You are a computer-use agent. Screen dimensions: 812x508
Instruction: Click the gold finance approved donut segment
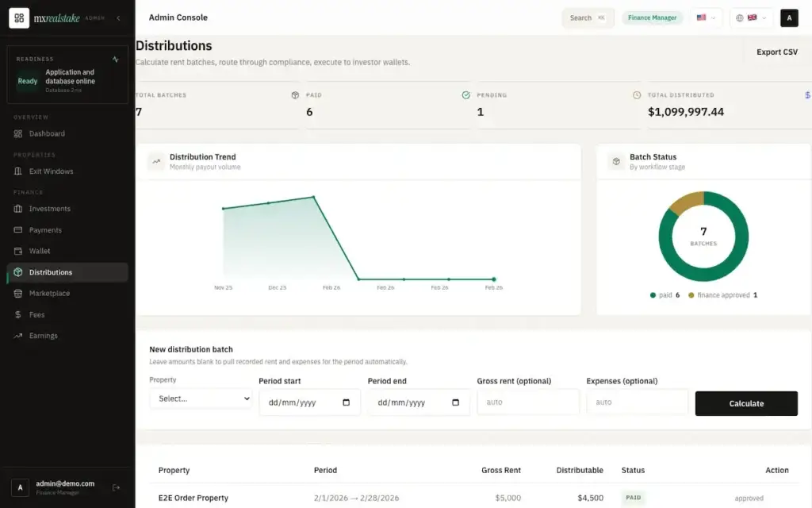(688, 202)
